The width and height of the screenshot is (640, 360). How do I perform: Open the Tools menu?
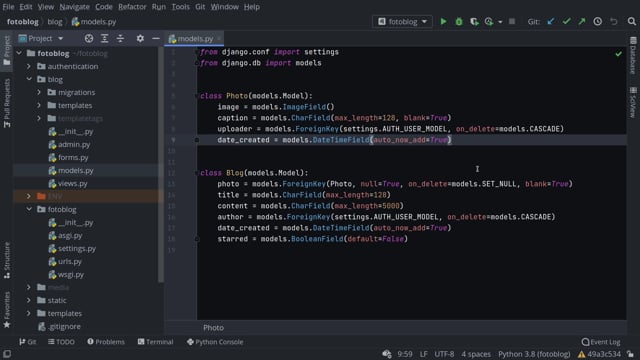[180, 7]
